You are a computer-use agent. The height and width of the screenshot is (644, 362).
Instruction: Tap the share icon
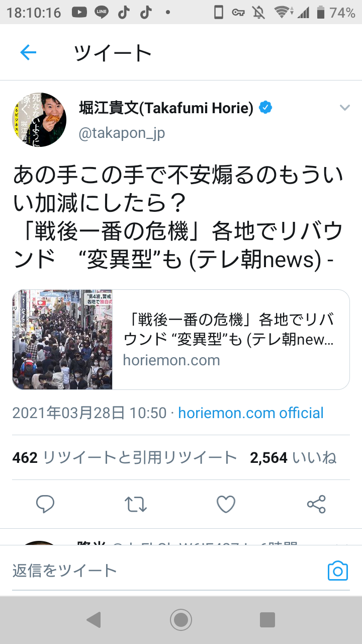coord(316,504)
